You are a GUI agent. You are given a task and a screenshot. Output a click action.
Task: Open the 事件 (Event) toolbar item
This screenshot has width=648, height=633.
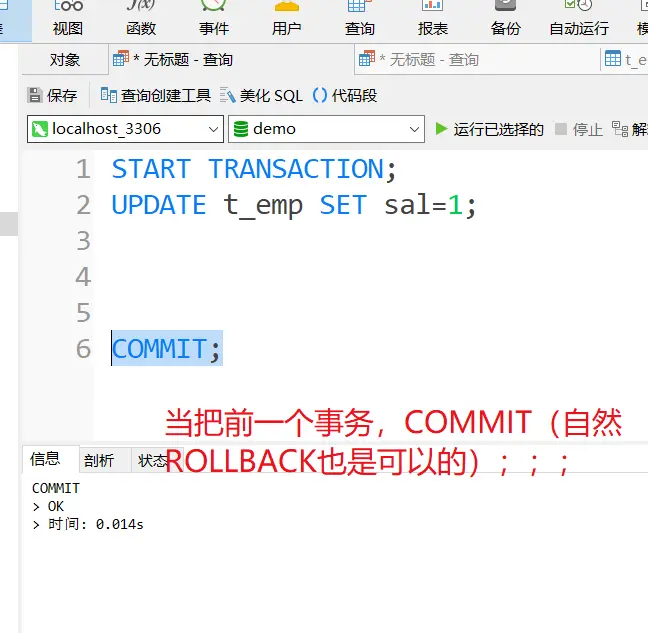pos(214,19)
